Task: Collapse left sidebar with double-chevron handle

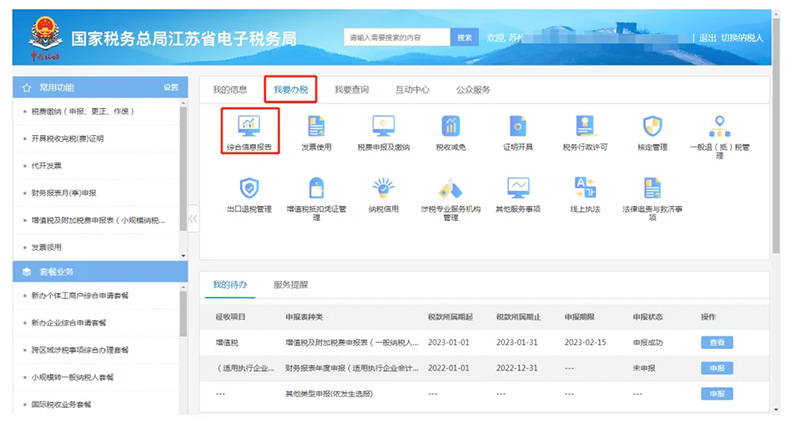Action: click(192, 218)
